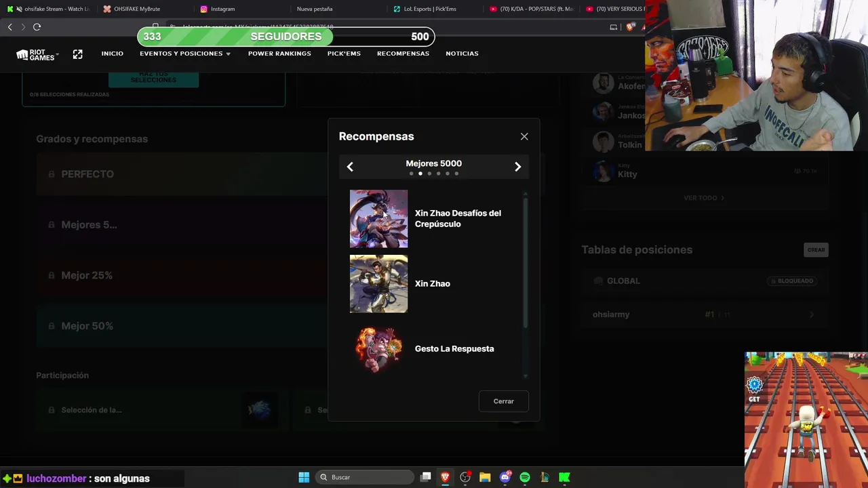
Task: Reload the current page
Action: [37, 27]
